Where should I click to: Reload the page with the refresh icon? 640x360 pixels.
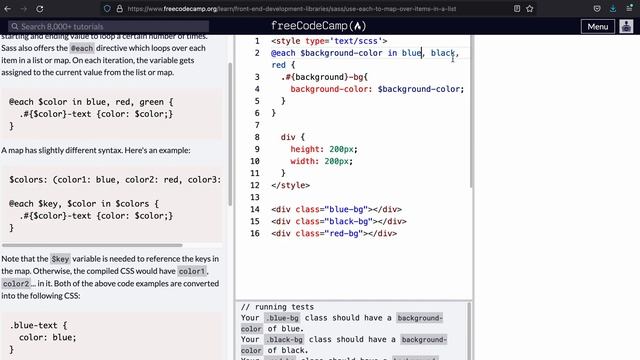(x=40, y=9)
